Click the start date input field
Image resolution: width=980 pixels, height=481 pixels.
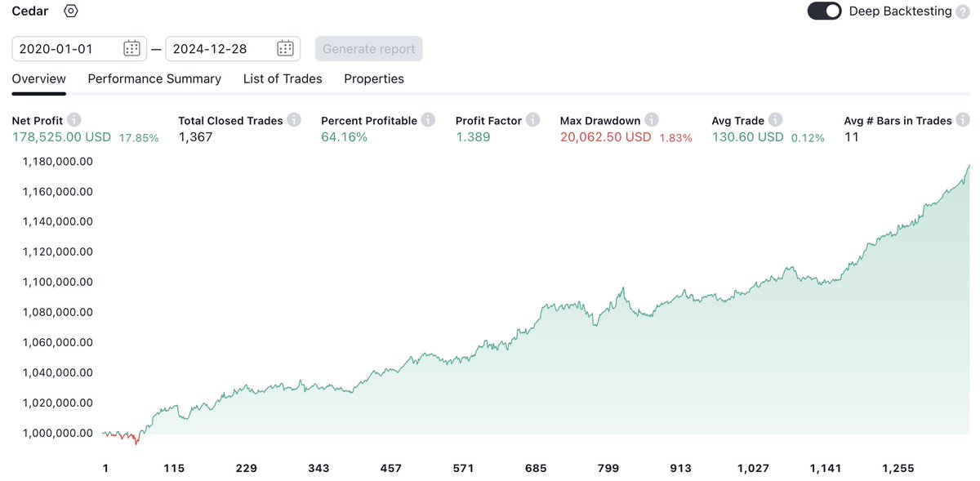pyautogui.click(x=65, y=48)
